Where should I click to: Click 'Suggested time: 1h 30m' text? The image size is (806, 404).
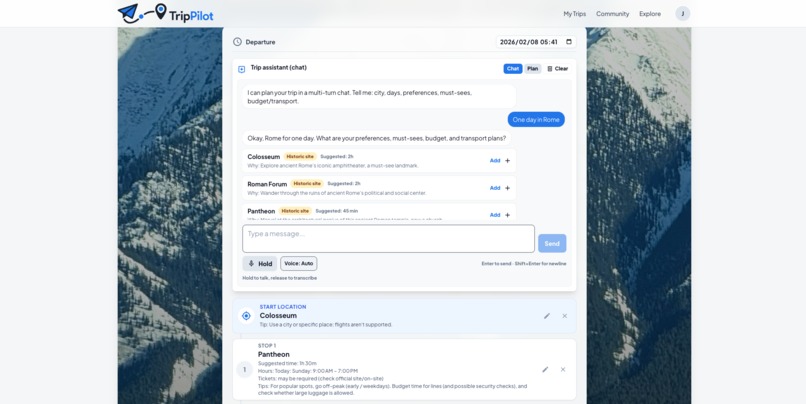pos(287,363)
